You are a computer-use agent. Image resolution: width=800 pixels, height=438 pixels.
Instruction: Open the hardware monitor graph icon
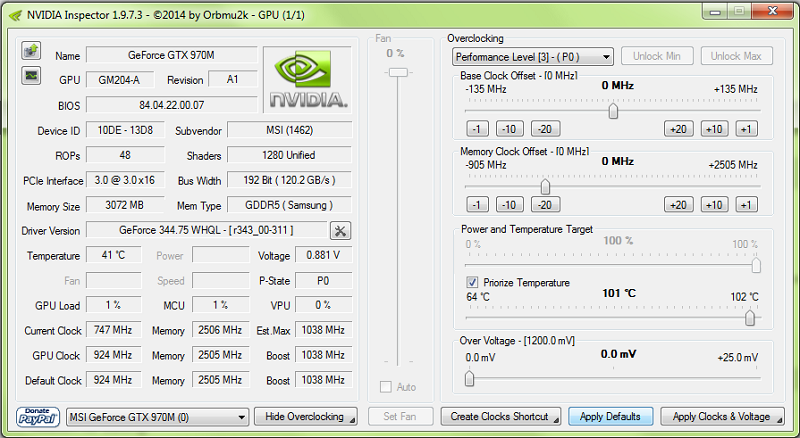pyautogui.click(x=31, y=76)
